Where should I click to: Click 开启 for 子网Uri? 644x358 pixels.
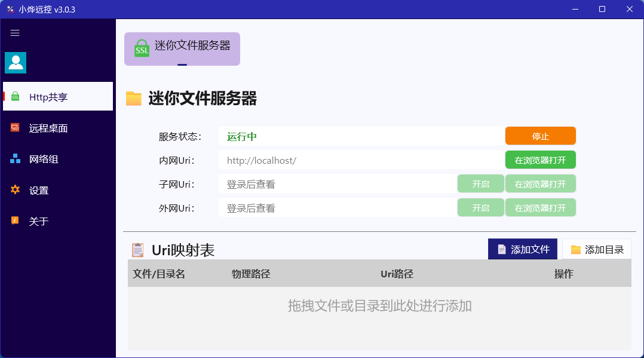point(480,183)
